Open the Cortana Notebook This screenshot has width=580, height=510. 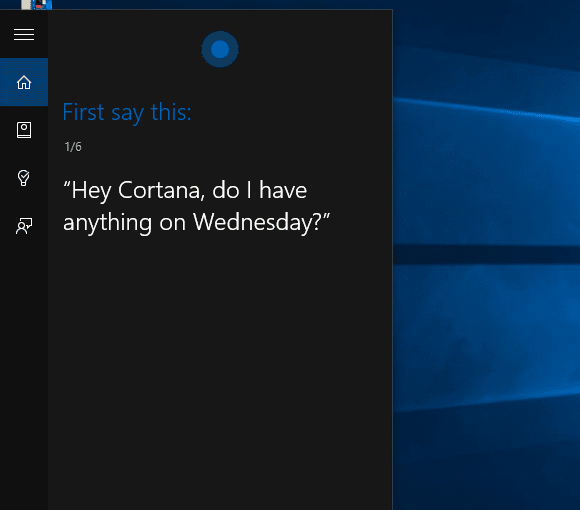(24, 130)
